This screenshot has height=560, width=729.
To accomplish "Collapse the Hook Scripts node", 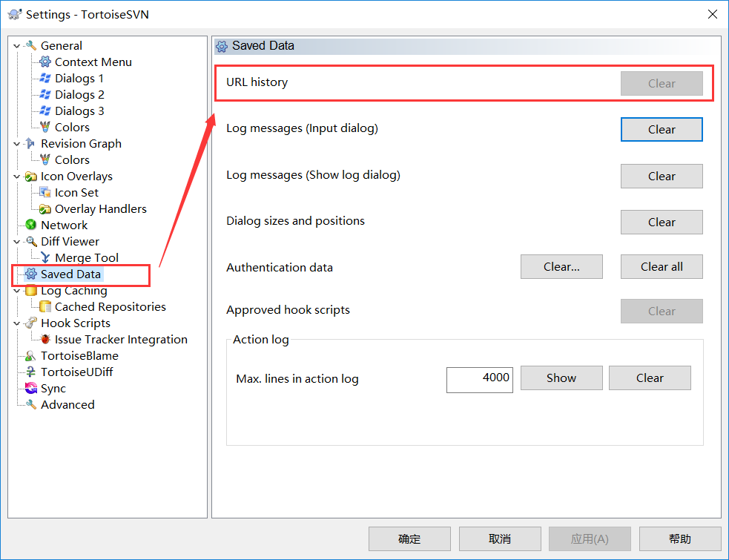I will [x=17, y=323].
